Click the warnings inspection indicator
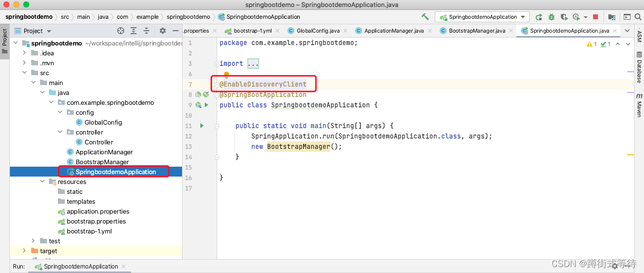Screen dimensions: 644x273 coord(592,44)
